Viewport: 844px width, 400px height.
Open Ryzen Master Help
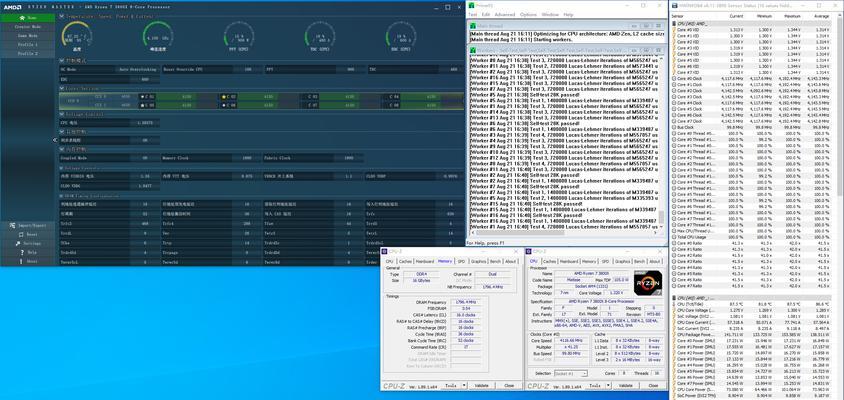(x=27, y=252)
